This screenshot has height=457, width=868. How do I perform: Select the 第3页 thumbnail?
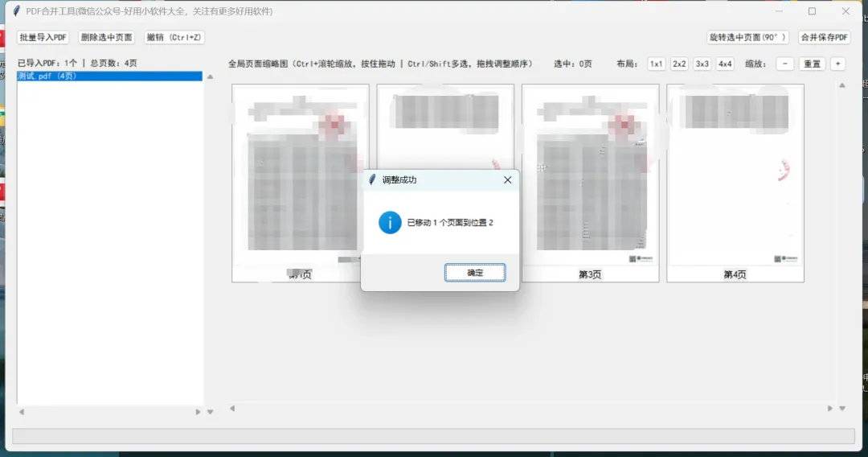tap(590, 183)
